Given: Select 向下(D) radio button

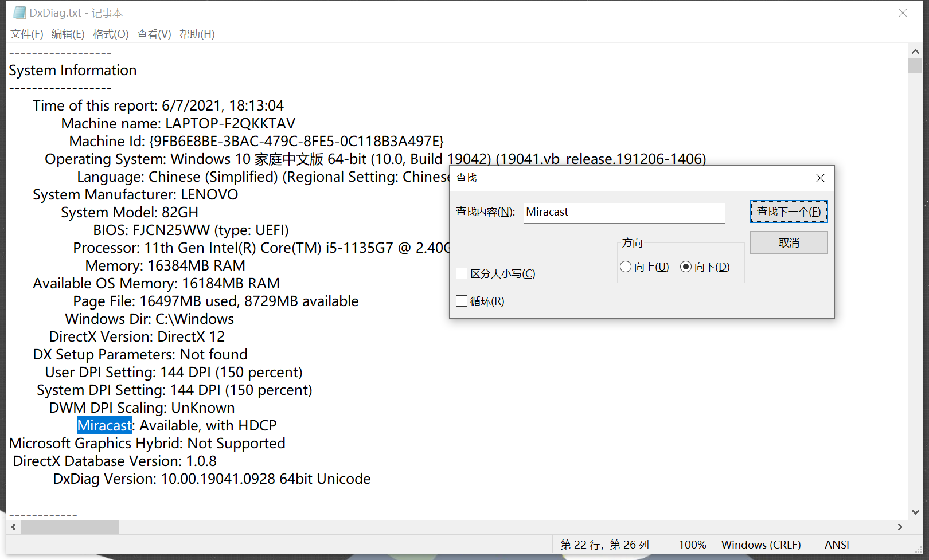Looking at the screenshot, I should click(x=705, y=267).
